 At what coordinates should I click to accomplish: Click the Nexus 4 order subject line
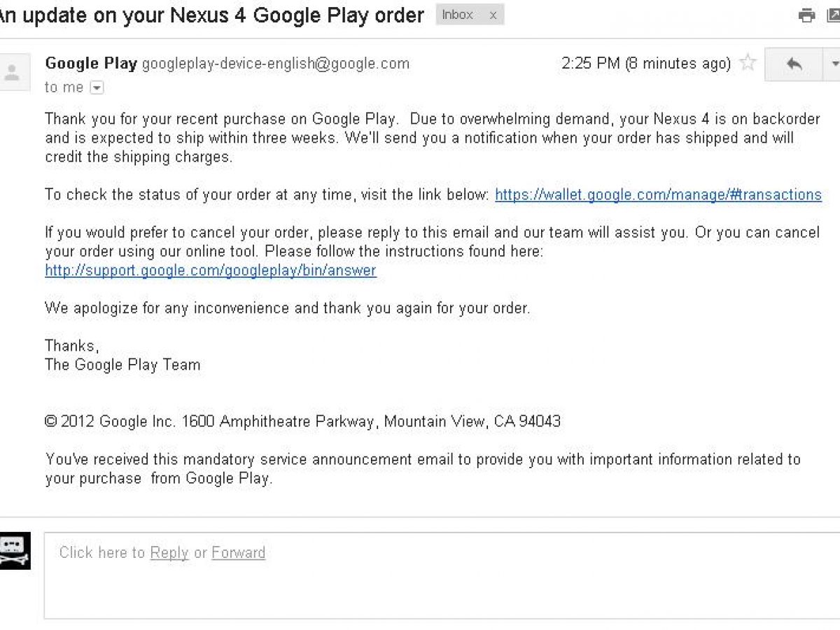pos(210,15)
